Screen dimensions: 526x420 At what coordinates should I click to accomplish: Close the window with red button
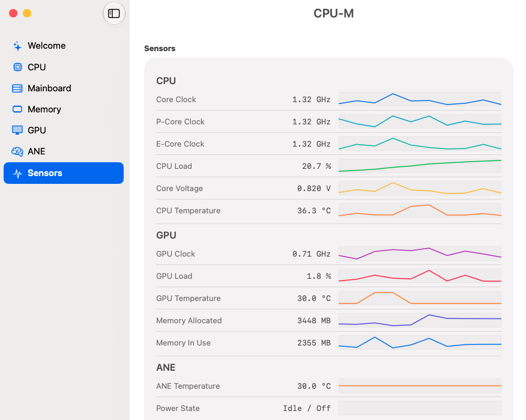(13, 13)
